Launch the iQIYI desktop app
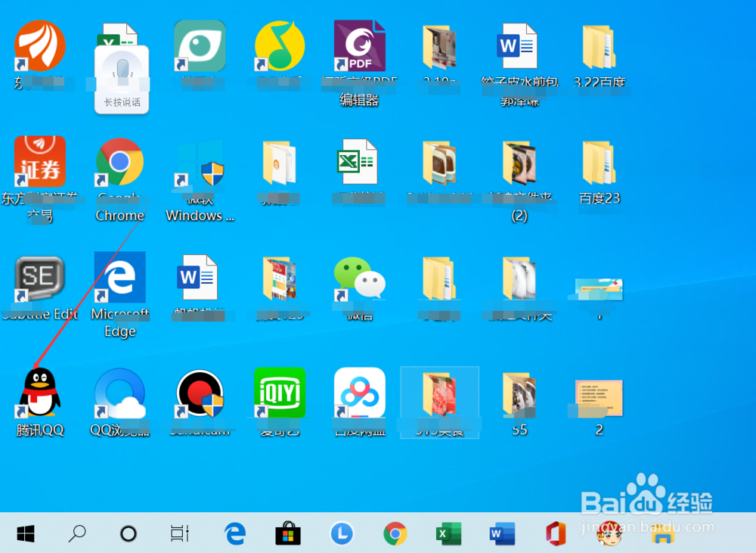 point(280,393)
